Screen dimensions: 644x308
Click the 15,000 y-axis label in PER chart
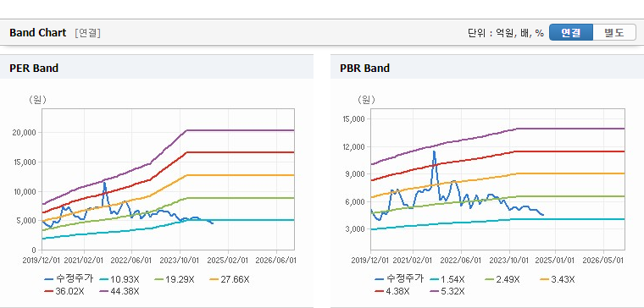tap(25, 162)
